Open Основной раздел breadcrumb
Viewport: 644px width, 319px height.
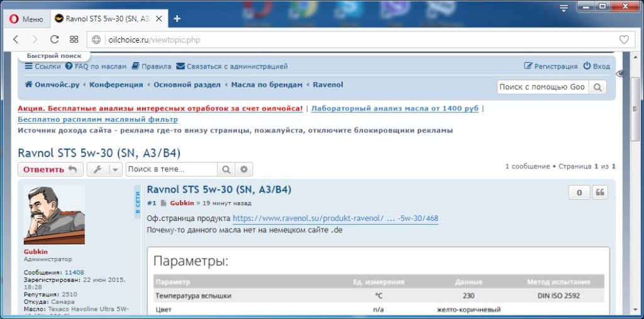(187, 85)
